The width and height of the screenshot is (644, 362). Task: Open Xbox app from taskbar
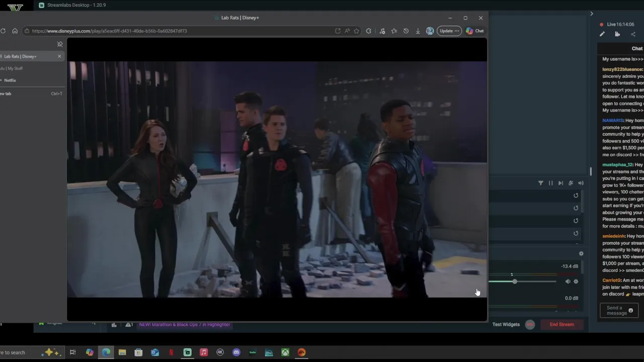(285, 352)
